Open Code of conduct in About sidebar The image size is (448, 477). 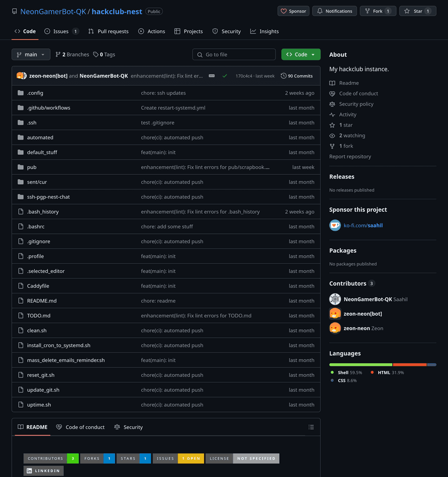tap(359, 93)
